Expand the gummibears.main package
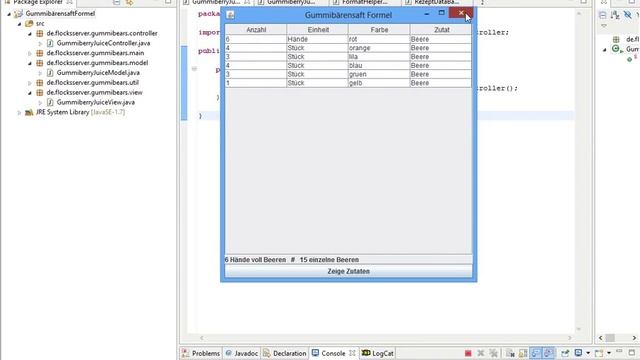The height and width of the screenshot is (360, 640). 30,53
